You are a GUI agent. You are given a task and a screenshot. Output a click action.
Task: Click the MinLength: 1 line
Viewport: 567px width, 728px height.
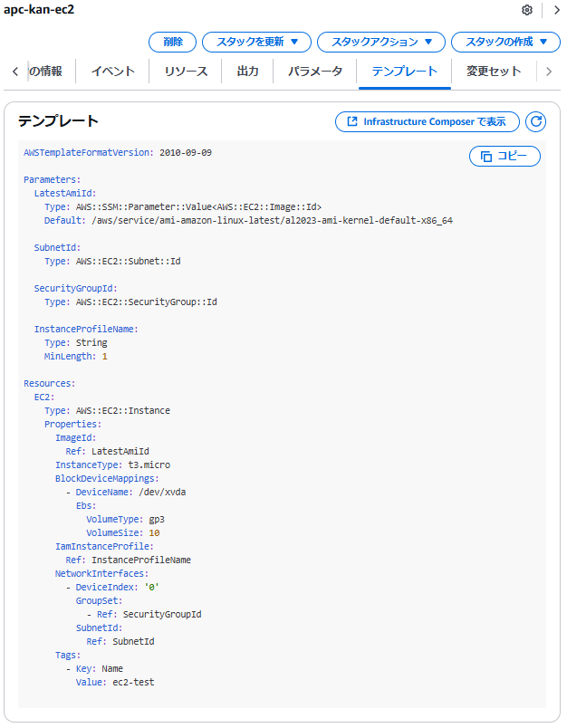pyautogui.click(x=76, y=356)
